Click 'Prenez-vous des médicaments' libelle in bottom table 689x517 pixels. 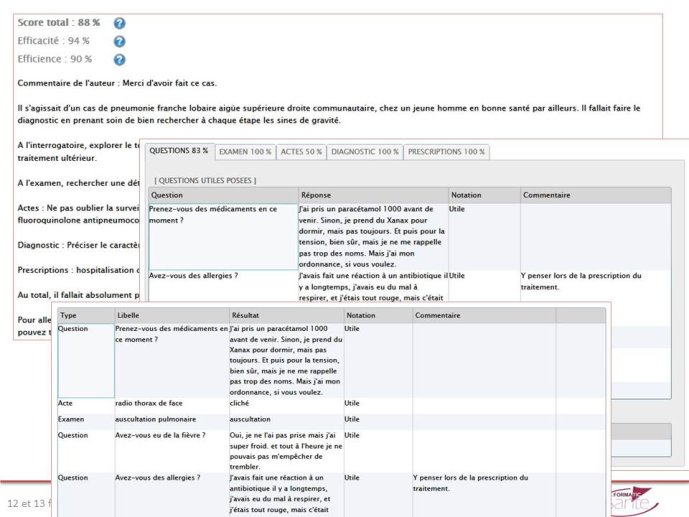coord(171,334)
